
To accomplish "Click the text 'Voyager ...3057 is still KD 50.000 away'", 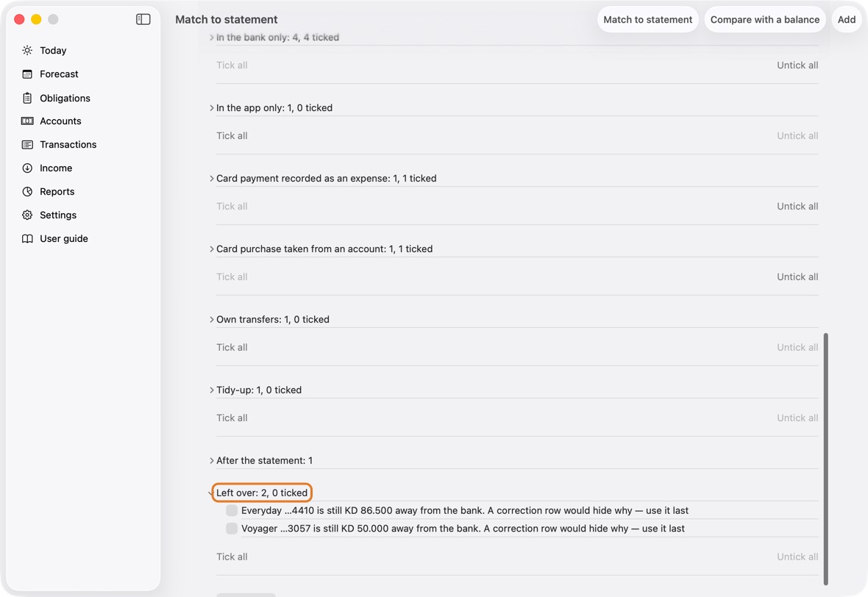I will 327,529.
